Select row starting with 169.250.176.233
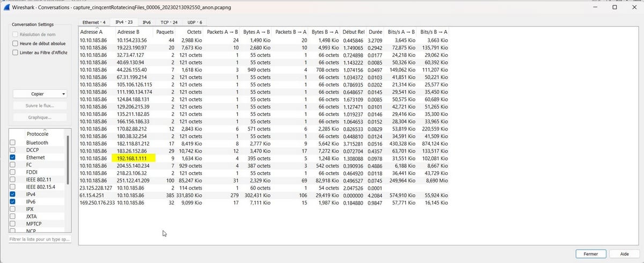The height and width of the screenshot is (263, 644). pyautogui.click(x=264, y=202)
